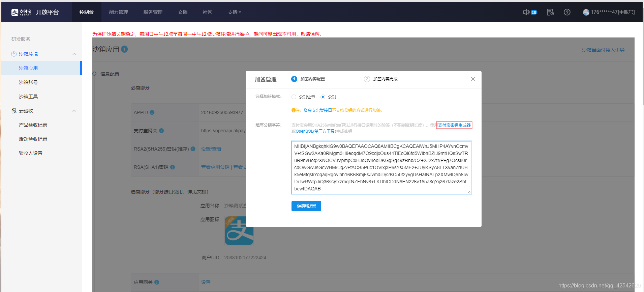
Task: Click info icon beside RSA(SHA1)密钥
Action: point(173,167)
